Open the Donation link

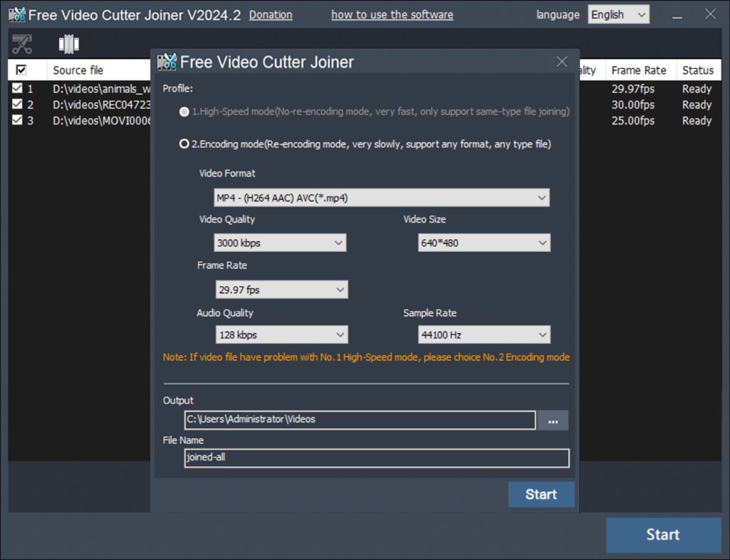pyautogui.click(x=271, y=14)
